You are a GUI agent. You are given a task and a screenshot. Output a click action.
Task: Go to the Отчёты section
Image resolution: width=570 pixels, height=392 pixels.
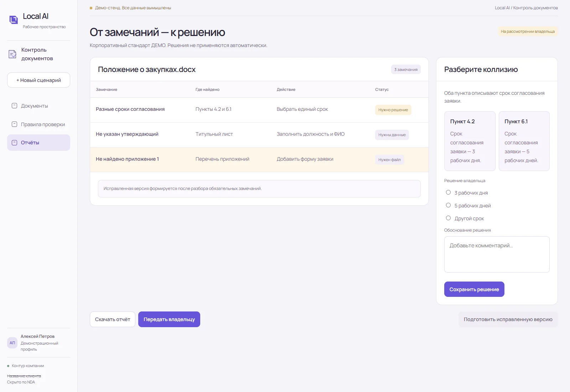click(38, 143)
